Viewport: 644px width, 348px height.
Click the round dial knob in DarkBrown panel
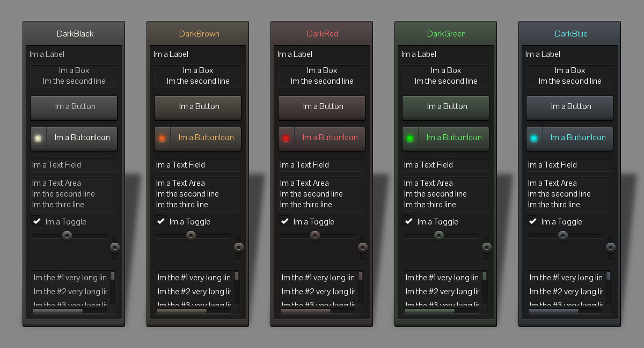[238, 247]
